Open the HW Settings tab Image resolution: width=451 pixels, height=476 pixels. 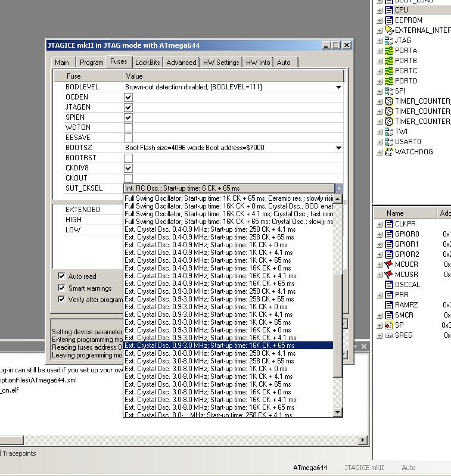(221, 62)
